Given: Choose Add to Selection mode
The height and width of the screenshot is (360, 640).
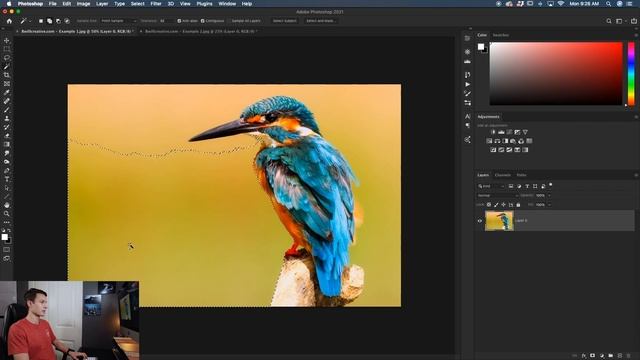Looking at the screenshot, I should [x=49, y=21].
